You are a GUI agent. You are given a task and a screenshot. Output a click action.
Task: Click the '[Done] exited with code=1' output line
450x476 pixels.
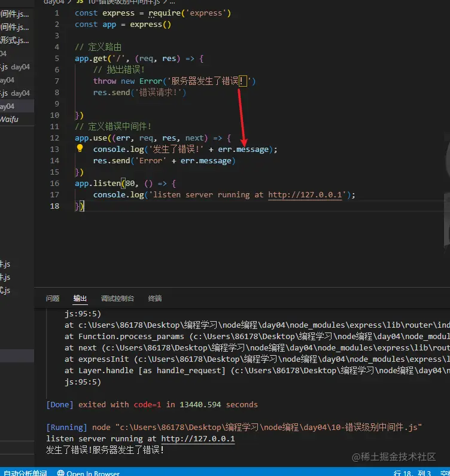[x=152, y=405]
